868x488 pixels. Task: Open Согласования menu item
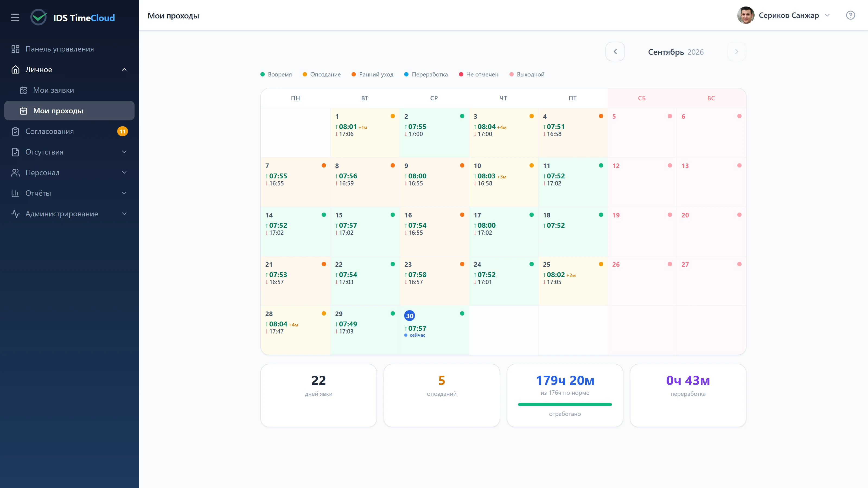click(69, 131)
